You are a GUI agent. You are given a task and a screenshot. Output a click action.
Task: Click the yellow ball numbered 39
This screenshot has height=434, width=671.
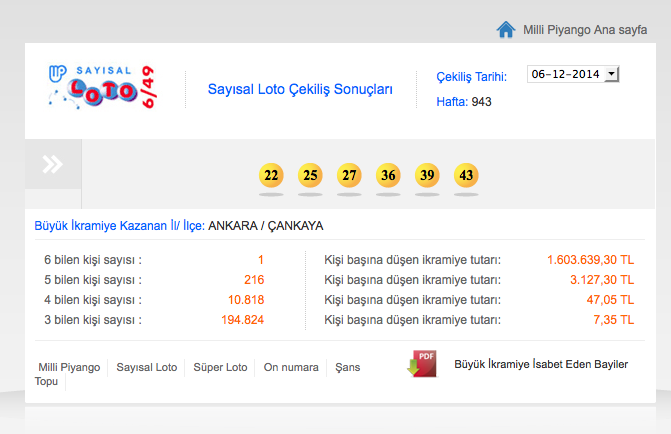point(427,175)
